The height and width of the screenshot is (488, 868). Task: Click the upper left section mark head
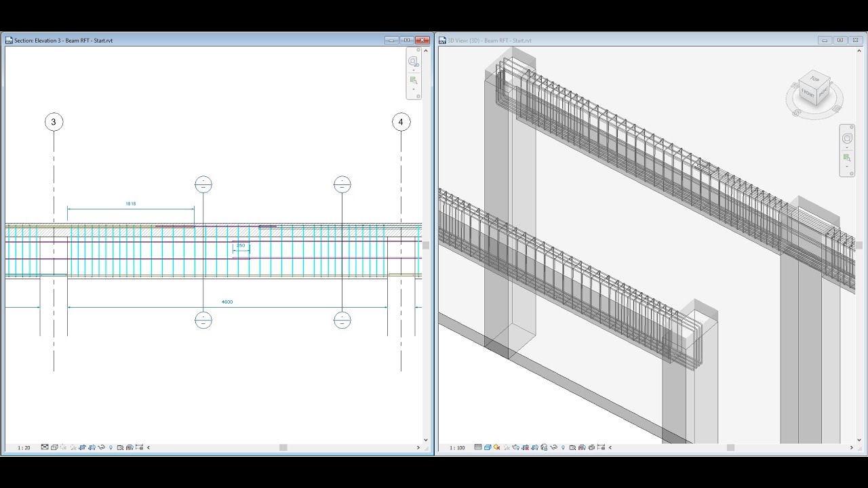tap(203, 184)
